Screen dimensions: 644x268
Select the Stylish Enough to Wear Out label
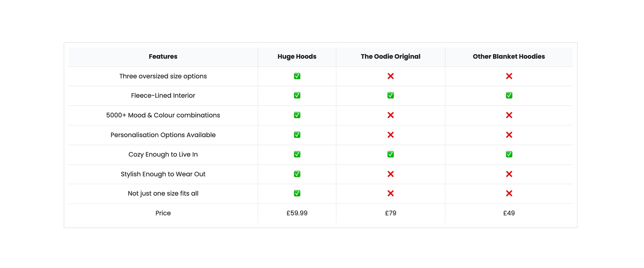point(163,174)
